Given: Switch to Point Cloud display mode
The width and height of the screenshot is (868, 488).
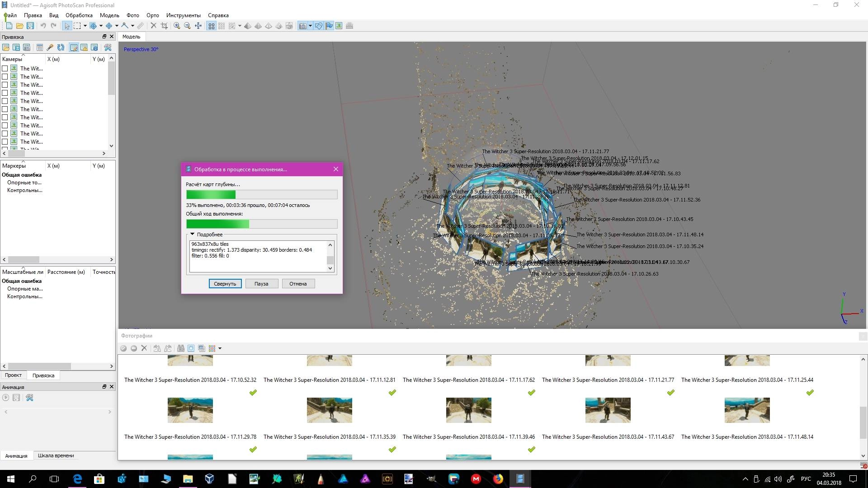Looking at the screenshot, I should coord(211,26).
